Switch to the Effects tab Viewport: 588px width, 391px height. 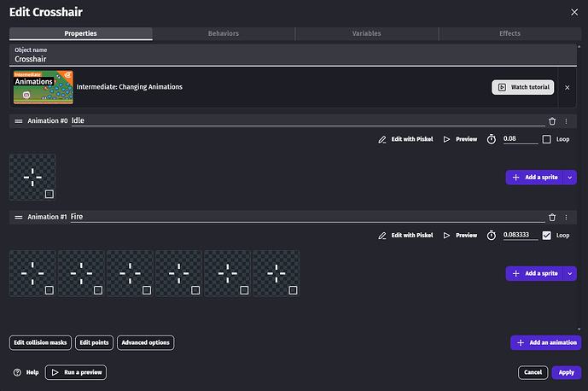coord(509,33)
